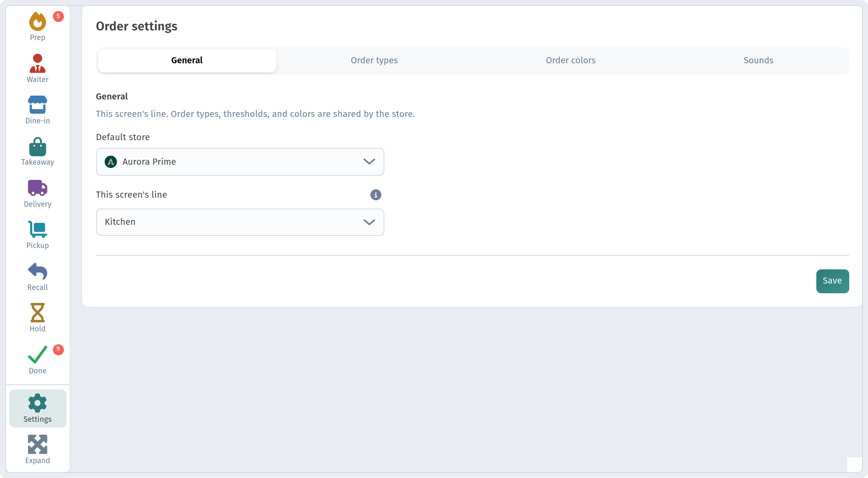Click the General section heading

pos(112,97)
